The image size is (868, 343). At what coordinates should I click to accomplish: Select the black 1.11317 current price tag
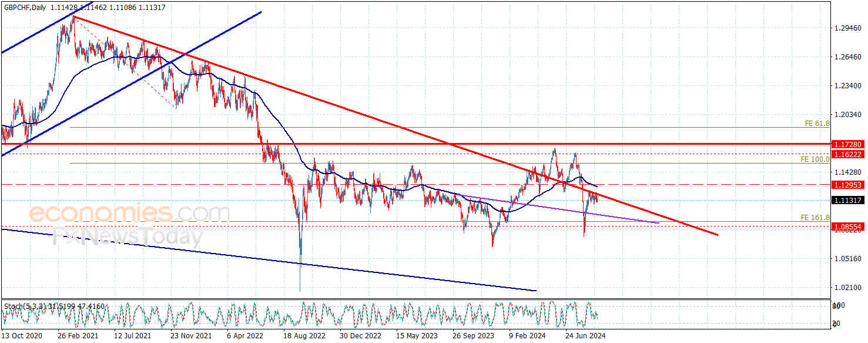tap(847, 201)
